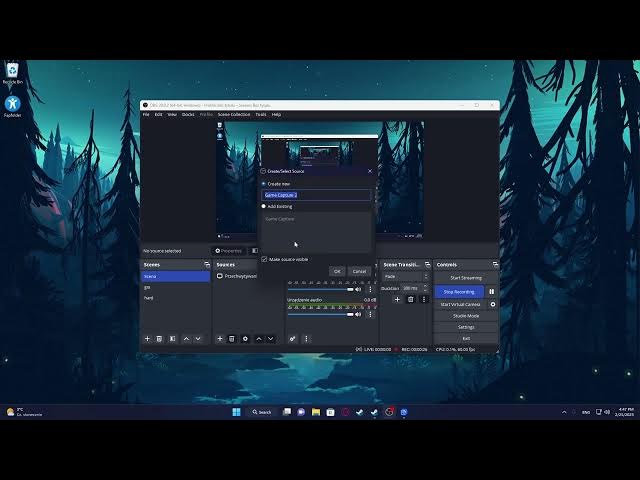Viewport: 640px width, 480px height.
Task: Add a new source with the plus icon
Action: click(x=220, y=339)
